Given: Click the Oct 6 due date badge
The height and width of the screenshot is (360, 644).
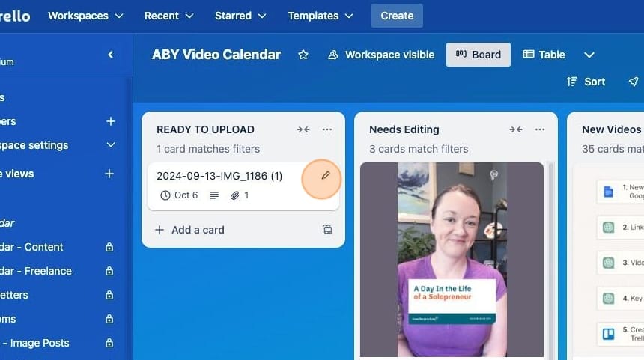Looking at the screenshot, I should coord(179,195).
